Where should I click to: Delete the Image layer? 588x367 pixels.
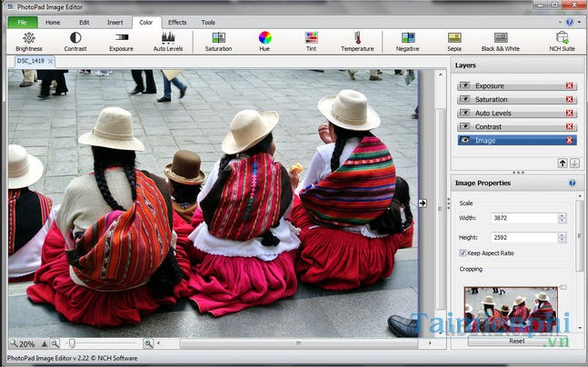pos(569,141)
